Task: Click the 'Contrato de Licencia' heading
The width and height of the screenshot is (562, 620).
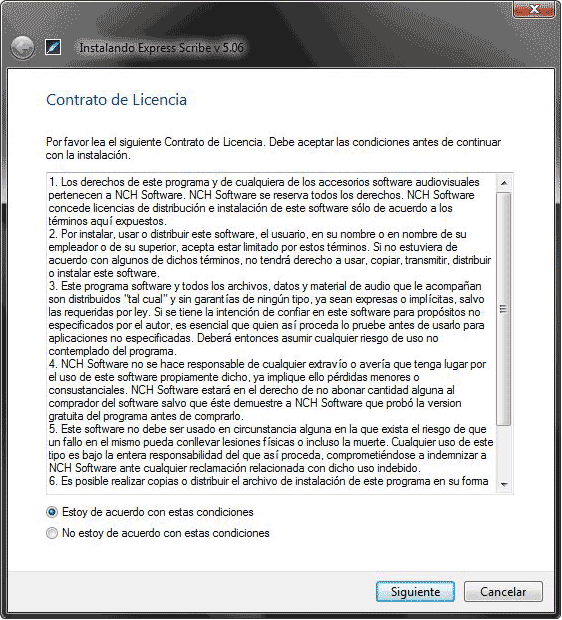Action: [x=116, y=100]
